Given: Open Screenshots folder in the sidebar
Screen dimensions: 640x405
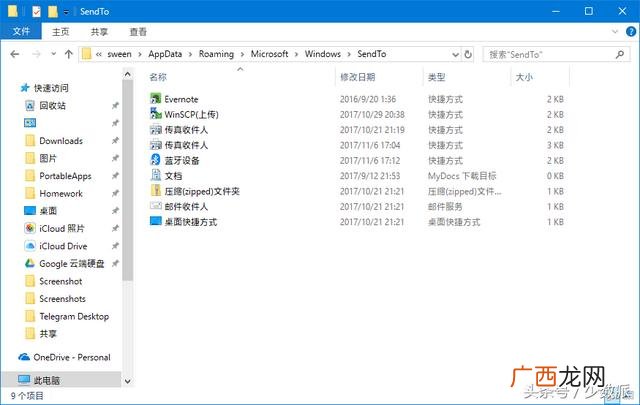Looking at the screenshot, I should 62,299.
